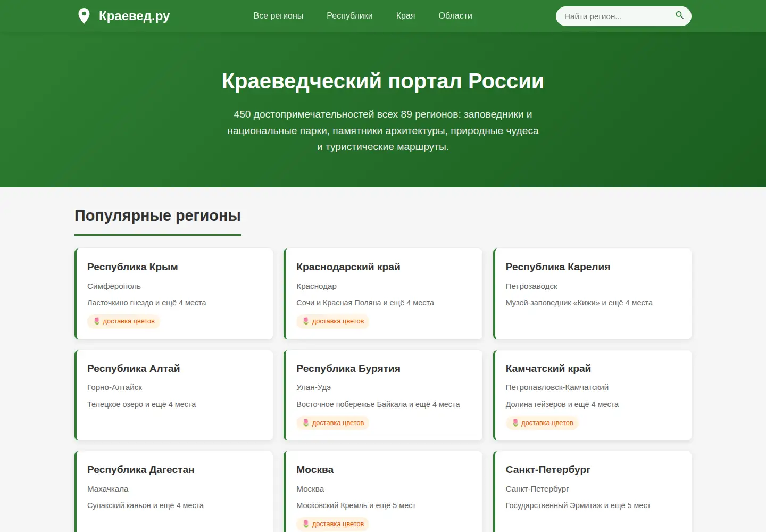Go to the Республики section
Viewport: 766px width, 532px height.
pyautogui.click(x=349, y=16)
